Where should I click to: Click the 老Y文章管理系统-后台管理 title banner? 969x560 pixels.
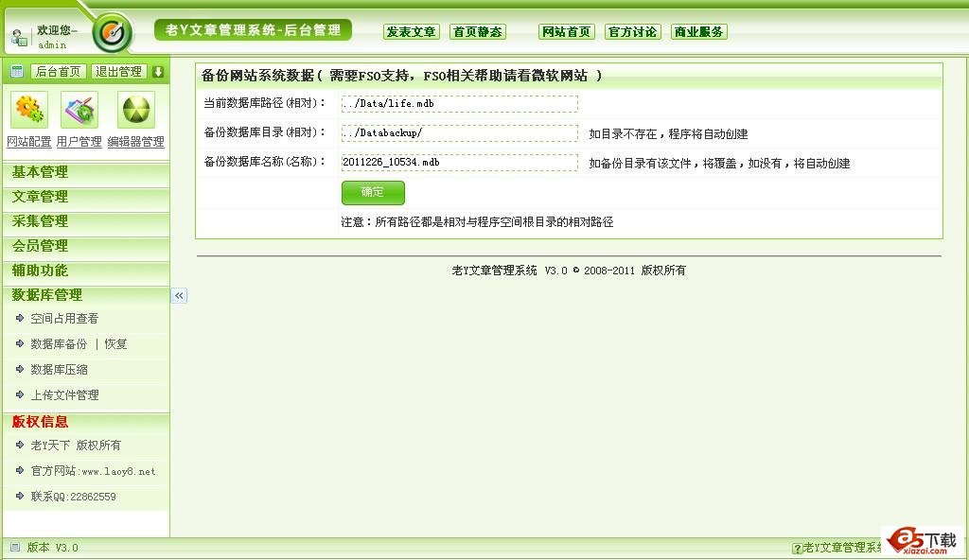(254, 29)
